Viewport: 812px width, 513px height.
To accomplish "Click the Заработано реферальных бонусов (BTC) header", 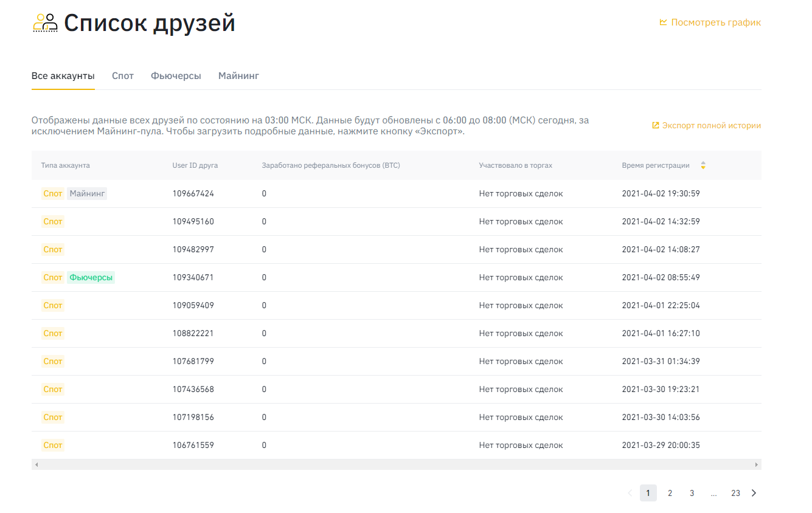I will click(331, 165).
